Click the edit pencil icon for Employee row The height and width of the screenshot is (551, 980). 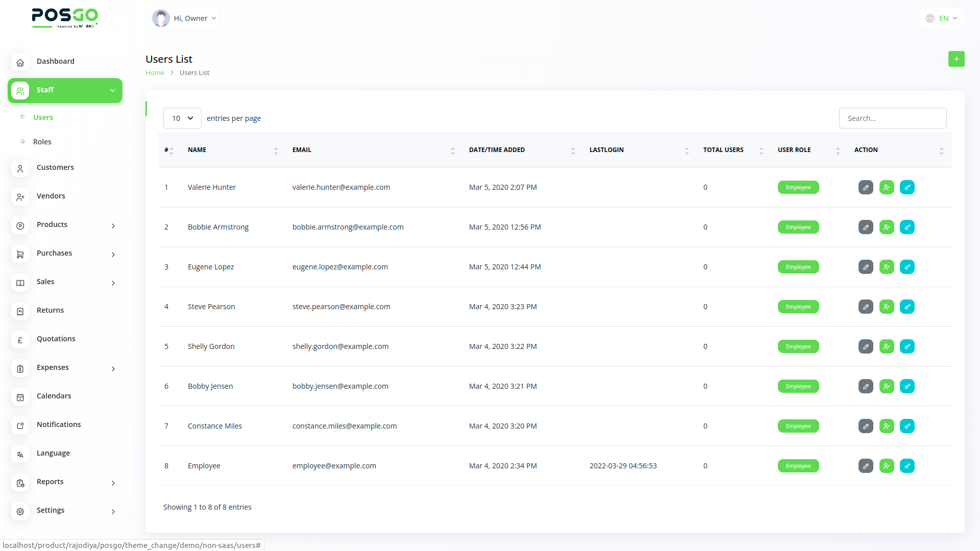click(866, 466)
